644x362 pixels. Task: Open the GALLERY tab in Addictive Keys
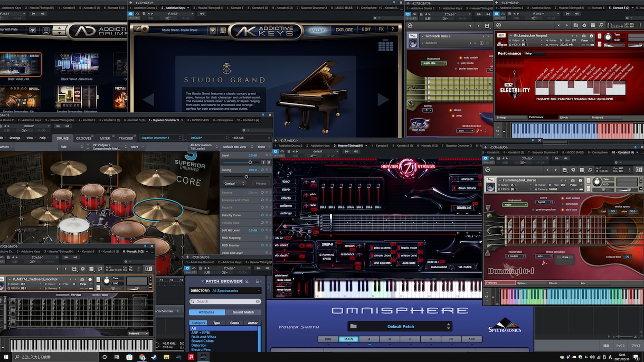pos(318,30)
